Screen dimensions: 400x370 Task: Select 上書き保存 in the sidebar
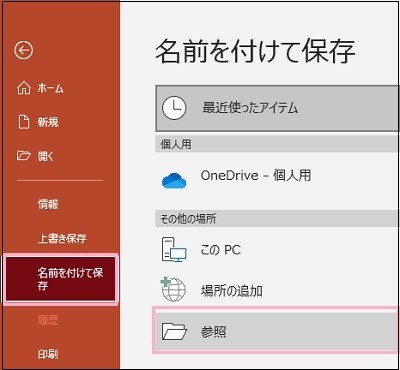pyautogui.click(x=62, y=238)
